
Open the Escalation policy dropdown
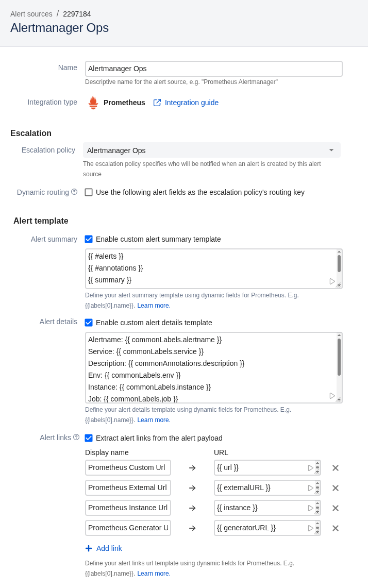click(x=212, y=150)
